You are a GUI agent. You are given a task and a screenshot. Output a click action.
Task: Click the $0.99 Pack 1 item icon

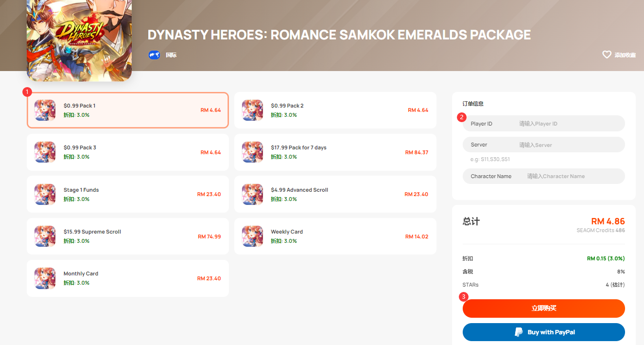45,110
